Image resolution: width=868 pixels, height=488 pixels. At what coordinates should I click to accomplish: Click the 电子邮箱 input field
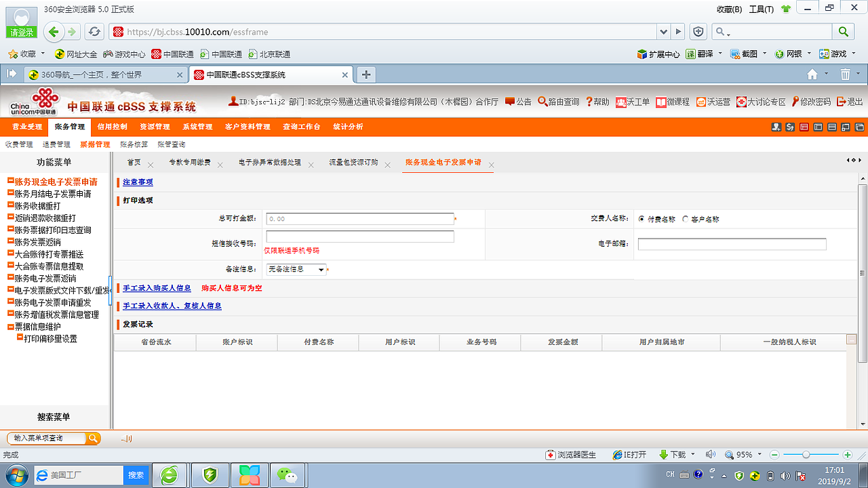732,244
